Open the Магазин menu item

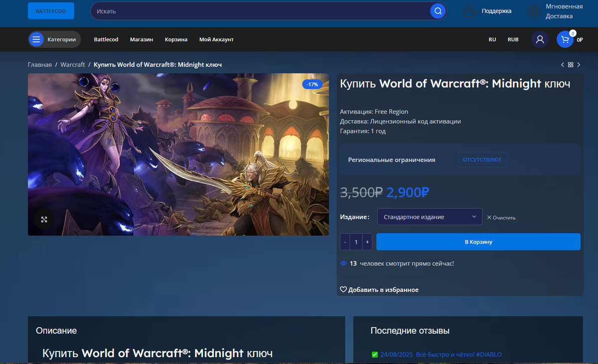pos(142,39)
